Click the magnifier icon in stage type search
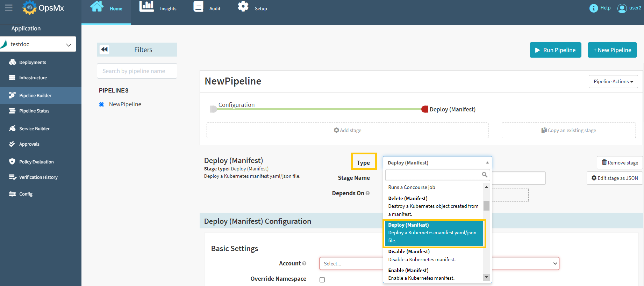This screenshot has width=644, height=286. [x=484, y=175]
